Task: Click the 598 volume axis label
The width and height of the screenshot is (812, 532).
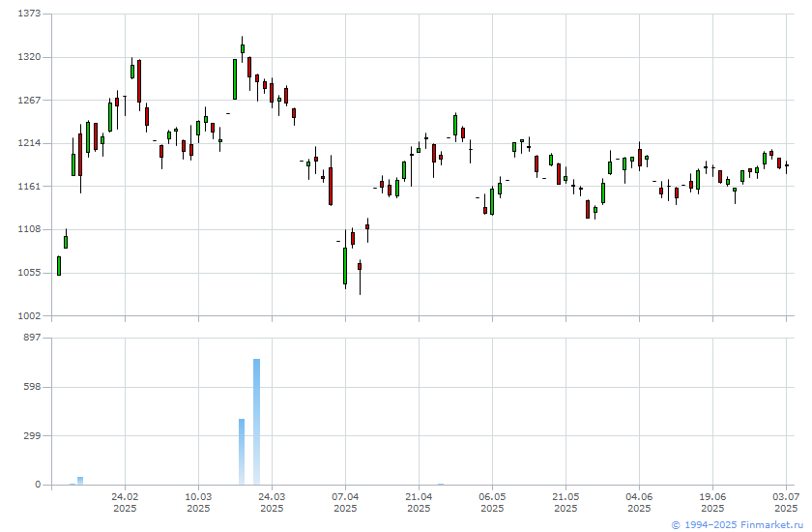Action: (32, 387)
